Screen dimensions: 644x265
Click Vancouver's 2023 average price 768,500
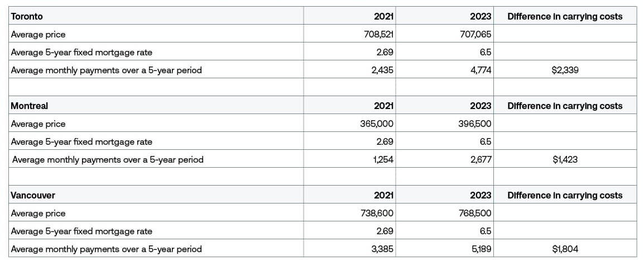[474, 214]
